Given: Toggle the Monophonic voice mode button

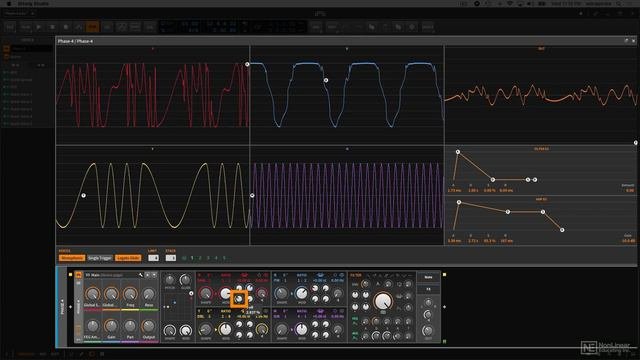Looking at the screenshot, I should [x=72, y=258].
